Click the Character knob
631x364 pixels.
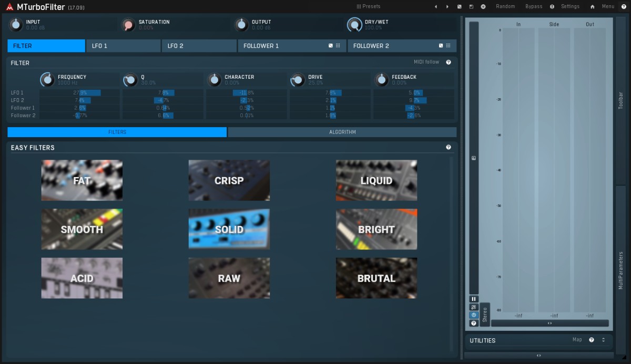point(214,80)
